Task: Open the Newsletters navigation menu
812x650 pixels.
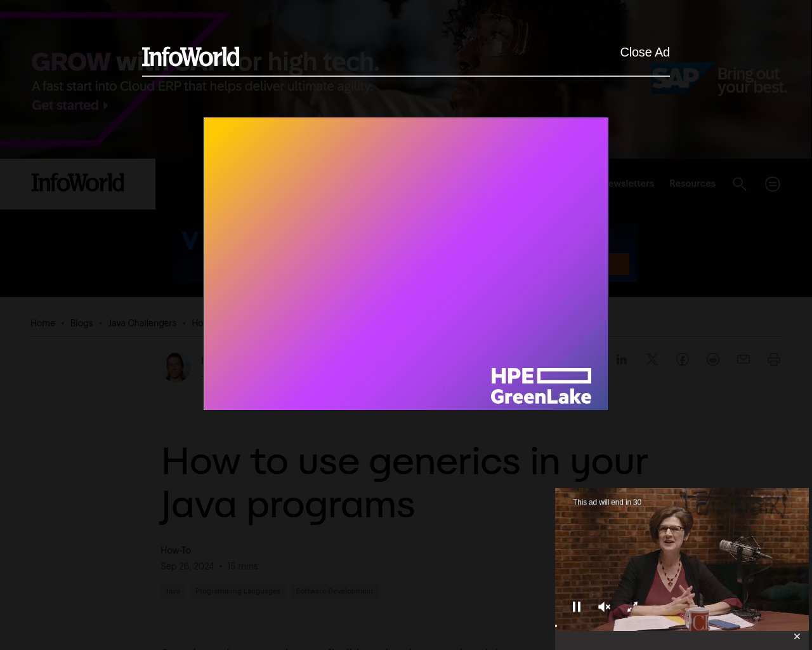Action: click(627, 183)
